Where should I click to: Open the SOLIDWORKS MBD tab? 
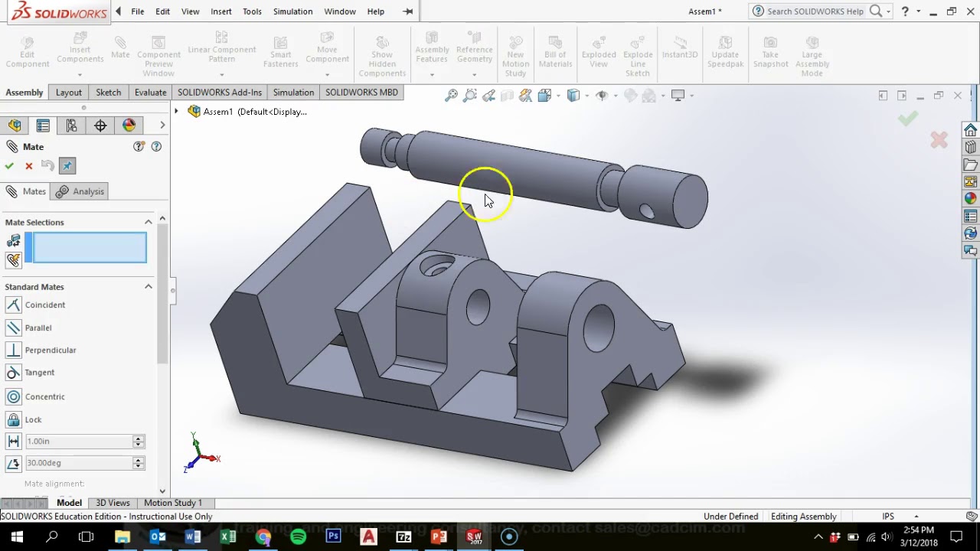[x=361, y=92]
